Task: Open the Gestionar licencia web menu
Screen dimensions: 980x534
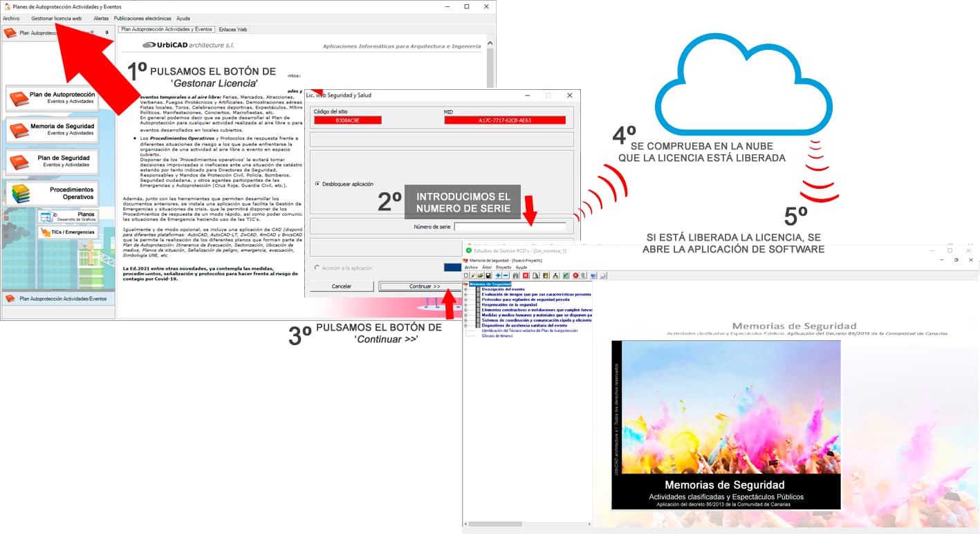Action: [57, 19]
